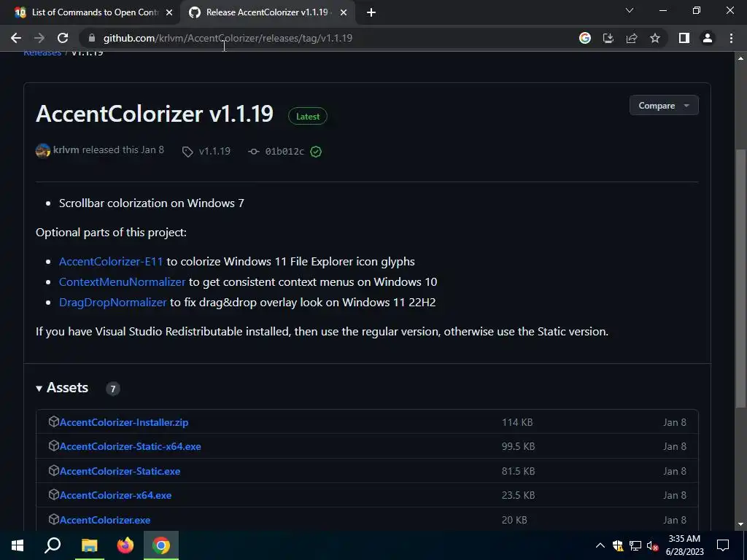Click package icon for AccentColorizer-x64.exe

[x=53, y=494]
